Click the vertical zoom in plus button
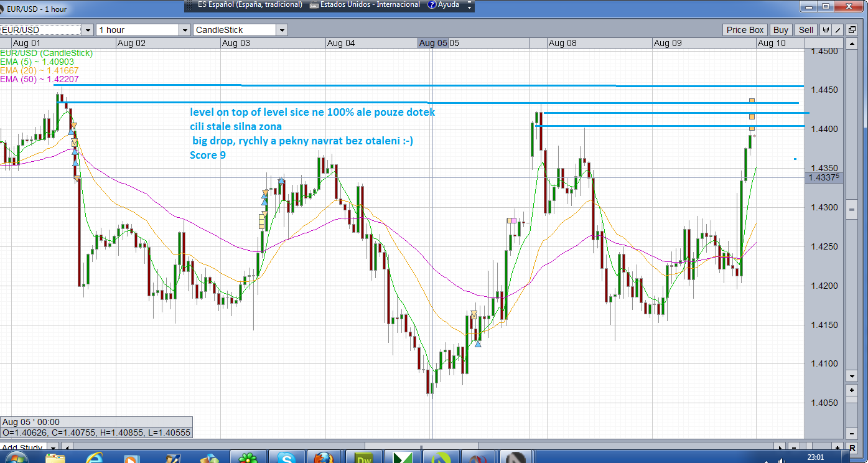This screenshot has width=868, height=463. (x=852, y=390)
